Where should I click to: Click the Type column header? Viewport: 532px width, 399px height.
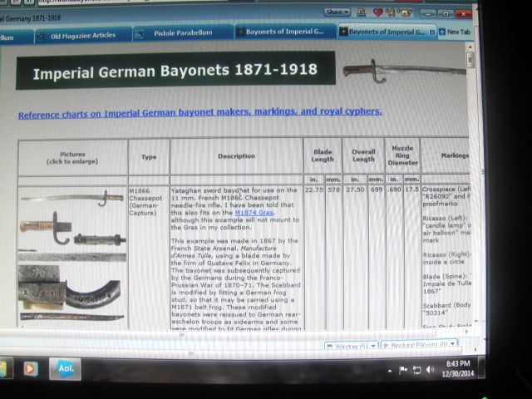149,157
